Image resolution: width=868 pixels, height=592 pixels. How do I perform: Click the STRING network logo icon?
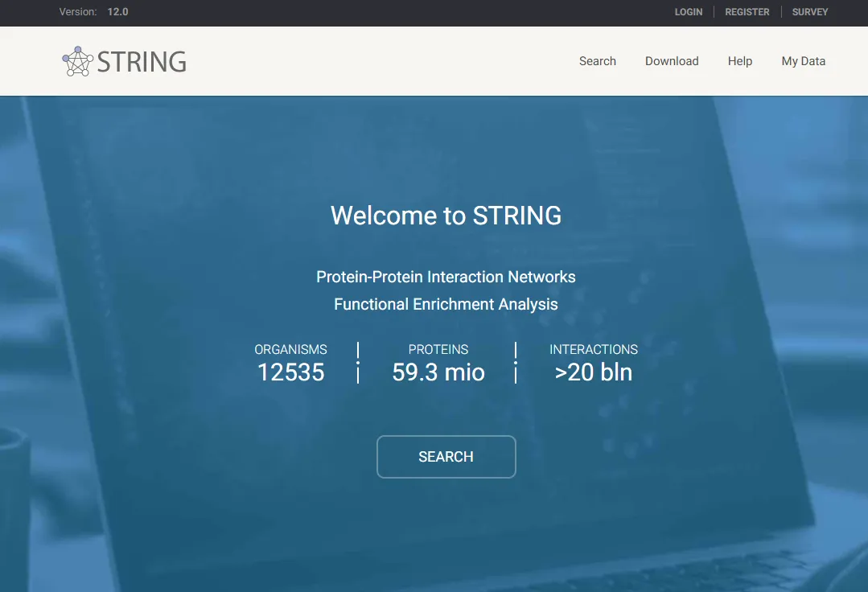[77, 61]
